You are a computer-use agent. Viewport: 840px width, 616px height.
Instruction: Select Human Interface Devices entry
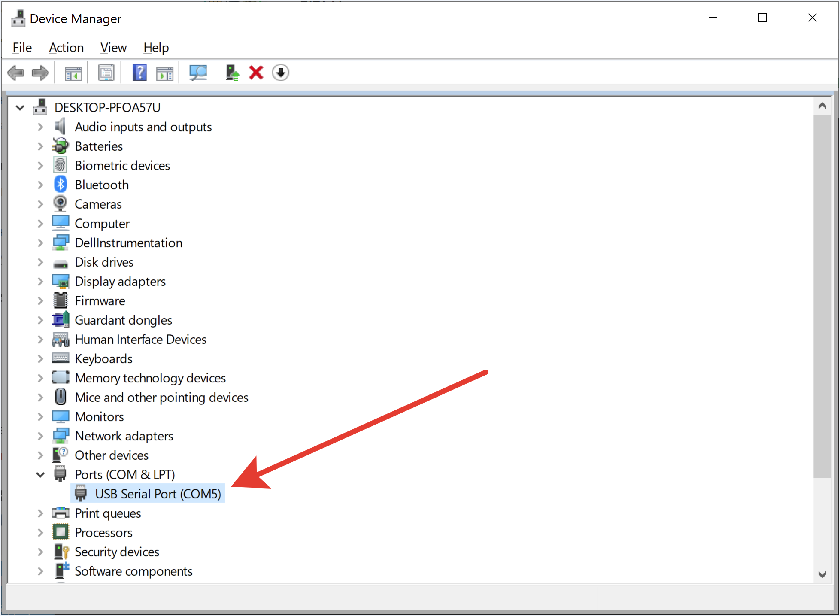140,339
